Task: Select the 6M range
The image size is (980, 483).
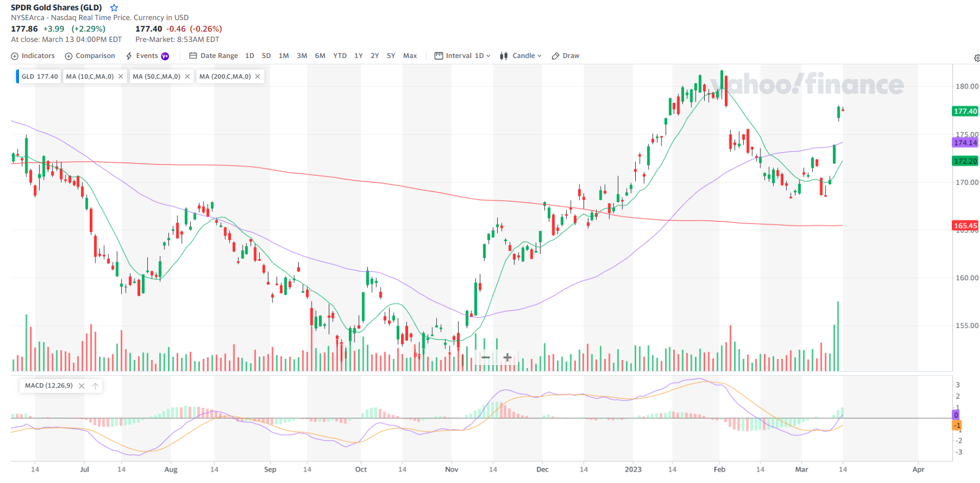Action: click(320, 56)
